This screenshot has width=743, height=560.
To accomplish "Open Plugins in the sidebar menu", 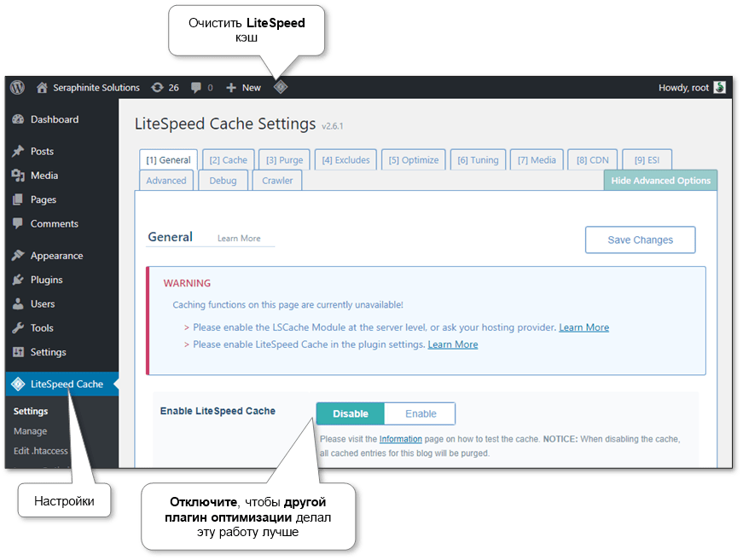I will (x=46, y=280).
